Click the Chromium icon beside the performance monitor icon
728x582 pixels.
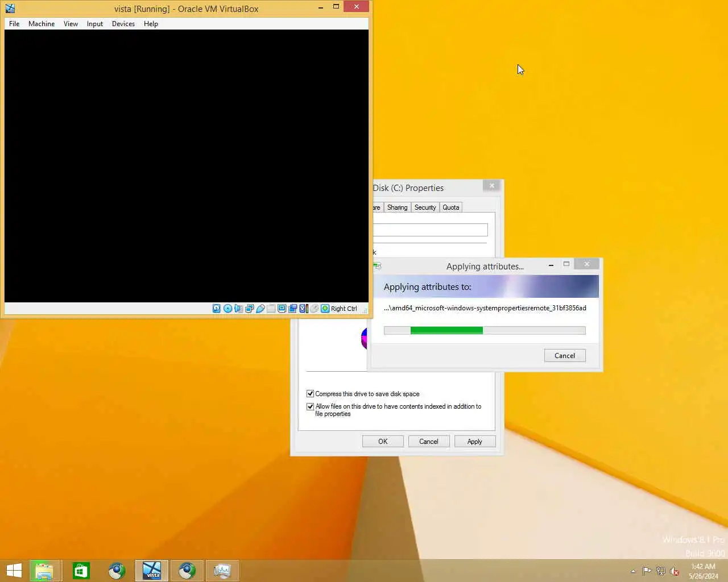(x=187, y=571)
